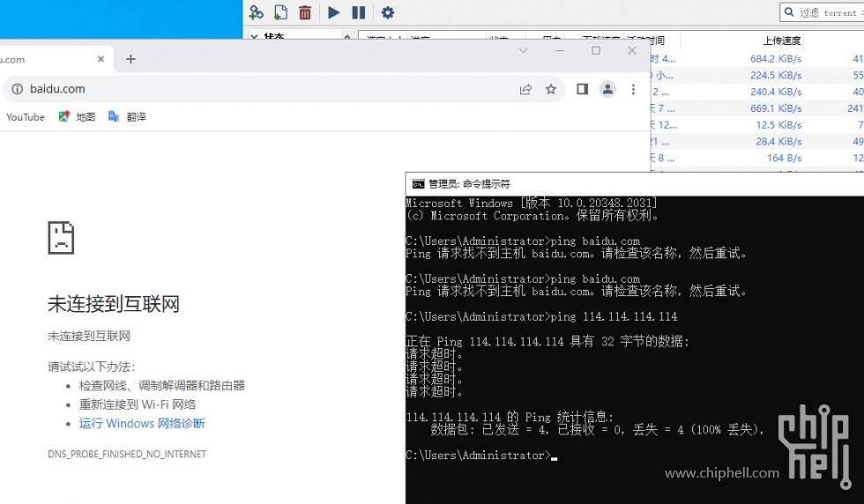864x504 pixels.
Task: Open the YouTube bookmark
Action: [26, 117]
